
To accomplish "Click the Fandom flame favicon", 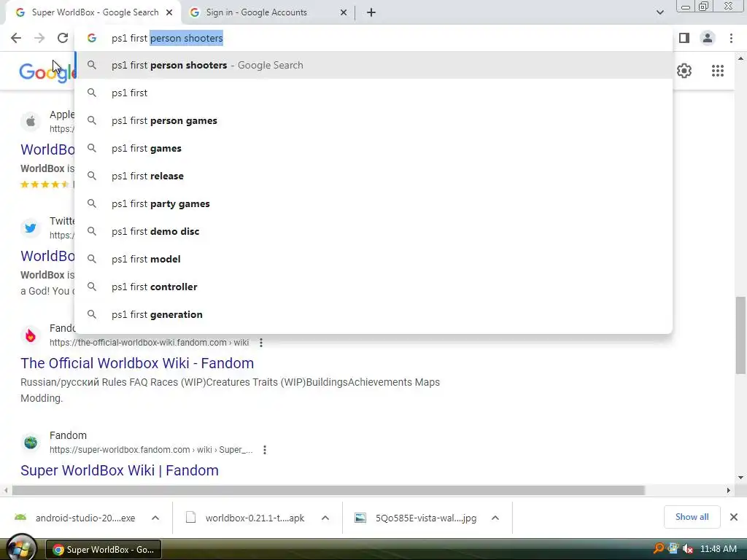I will tap(31, 335).
